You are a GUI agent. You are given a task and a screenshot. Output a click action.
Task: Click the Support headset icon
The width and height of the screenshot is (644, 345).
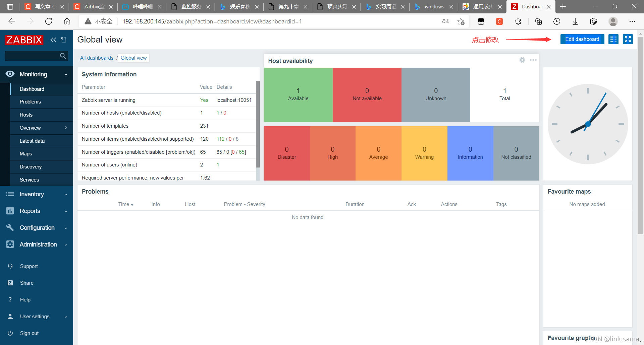[x=10, y=266]
